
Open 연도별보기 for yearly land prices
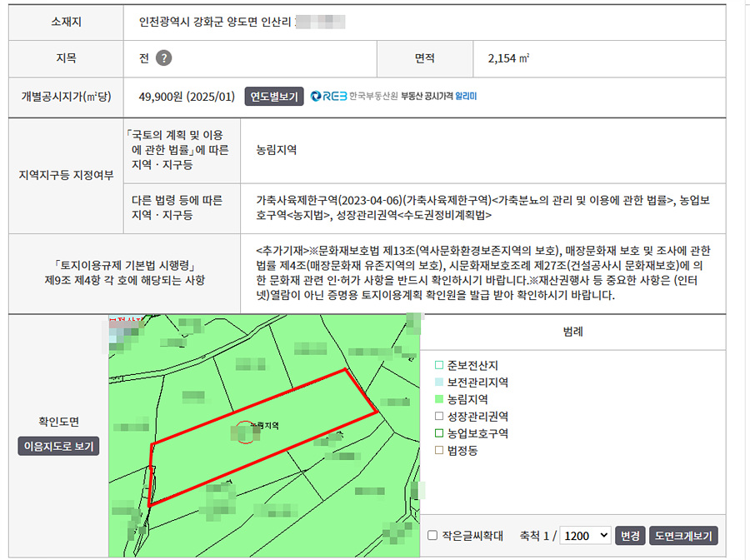pyautogui.click(x=273, y=97)
